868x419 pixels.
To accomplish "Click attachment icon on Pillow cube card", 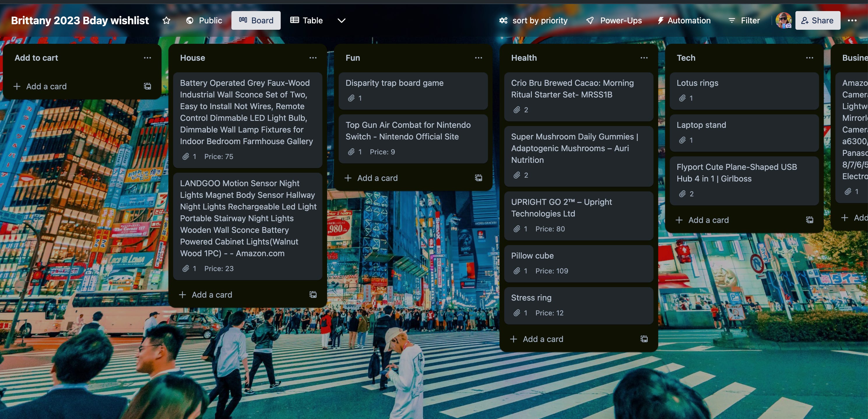I will tap(516, 271).
